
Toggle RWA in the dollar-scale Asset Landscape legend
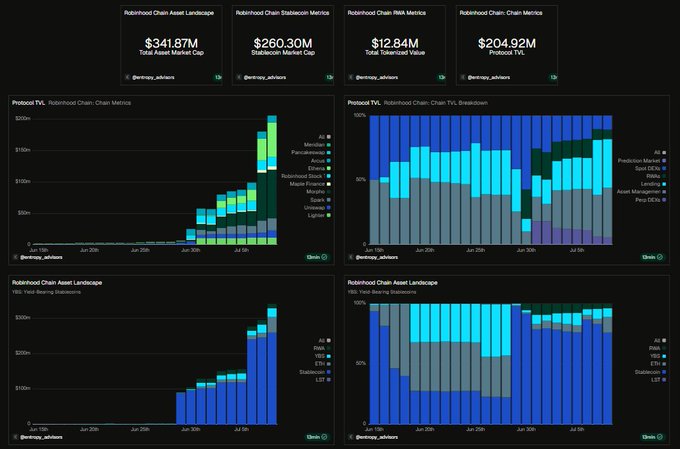[322, 348]
